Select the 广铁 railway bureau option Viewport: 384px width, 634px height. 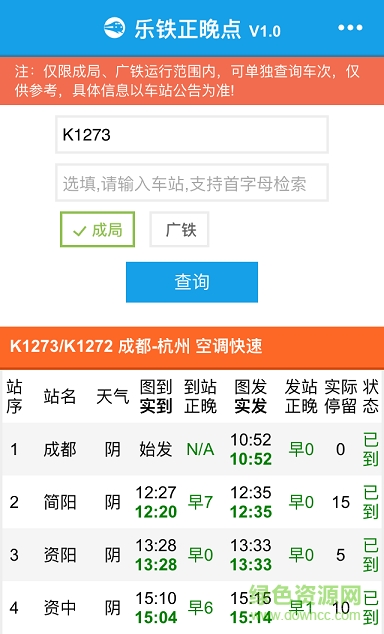click(x=179, y=229)
